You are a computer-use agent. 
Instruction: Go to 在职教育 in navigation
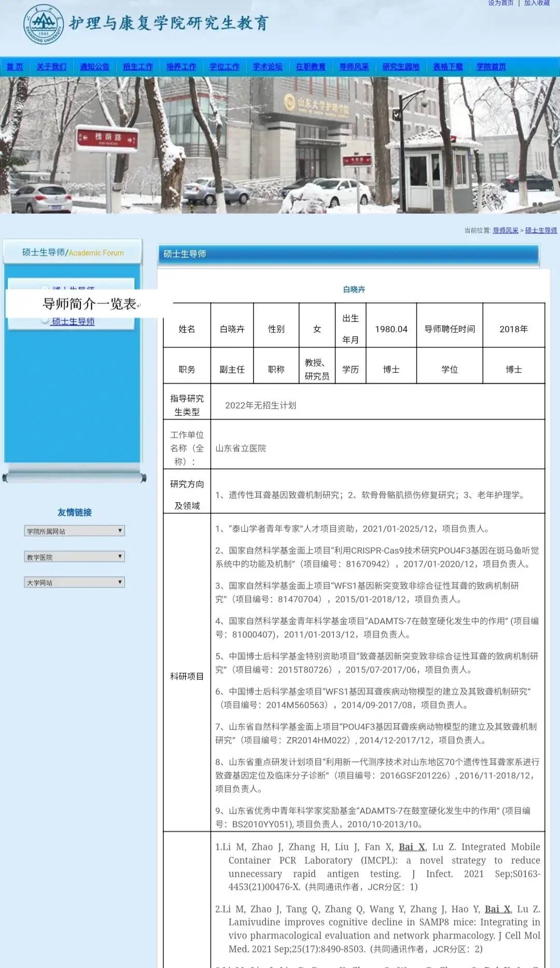[x=311, y=67]
